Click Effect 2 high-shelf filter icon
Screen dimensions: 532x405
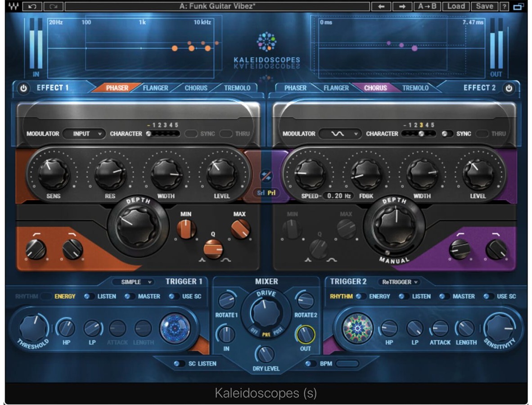496,234
